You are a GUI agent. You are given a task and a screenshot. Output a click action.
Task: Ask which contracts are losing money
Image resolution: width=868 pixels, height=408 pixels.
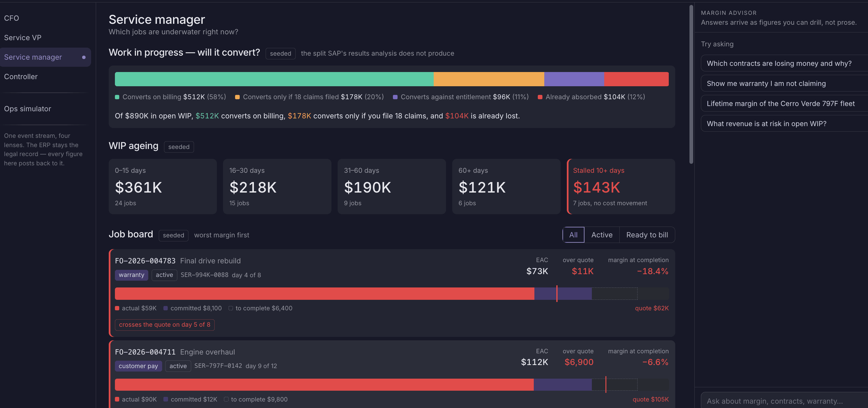[x=784, y=63]
